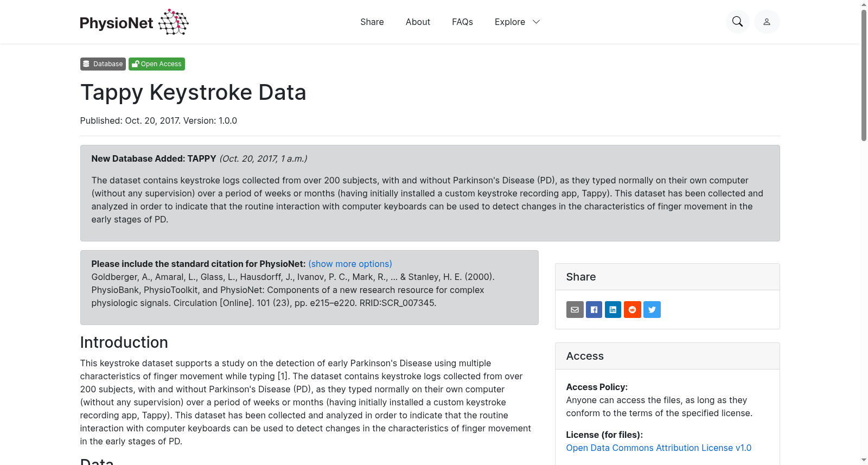
Task: Show more citation options
Action: tap(350, 264)
